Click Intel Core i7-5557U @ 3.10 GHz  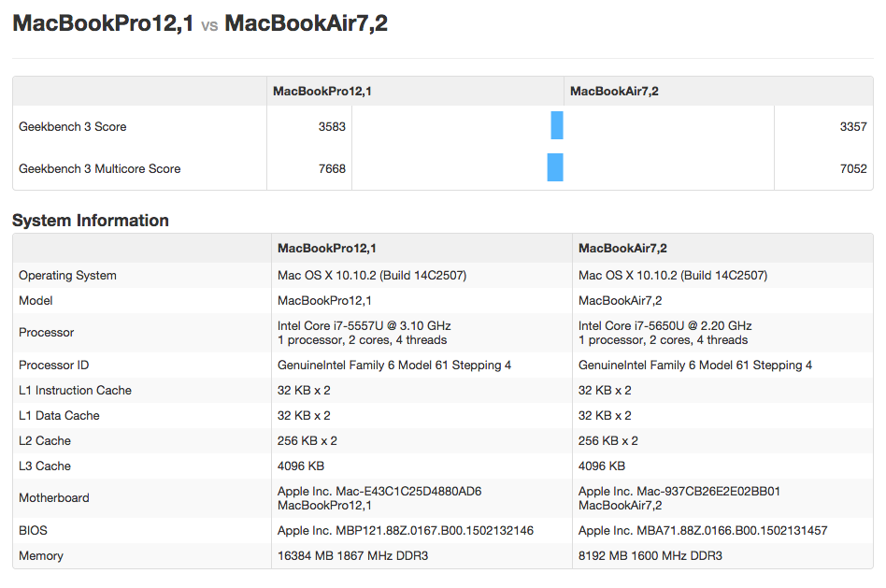pos(364,325)
